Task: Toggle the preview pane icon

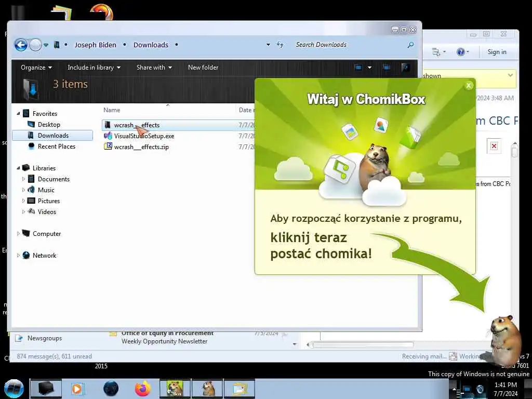Action: 387,67
